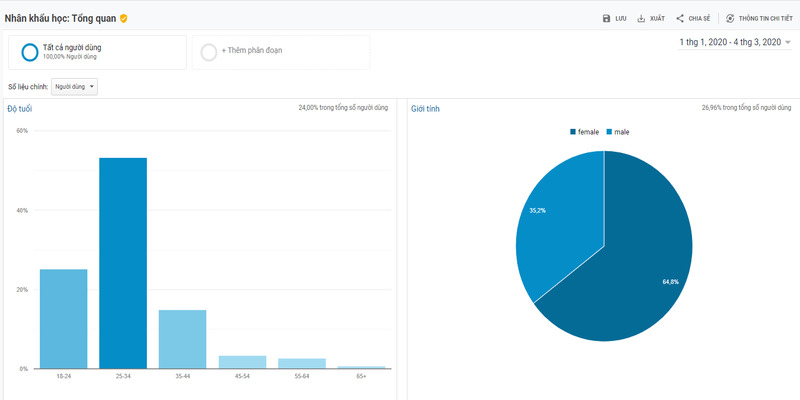Viewport: 800px width, 400px height.
Task: Click the share icon
Action: point(680,18)
